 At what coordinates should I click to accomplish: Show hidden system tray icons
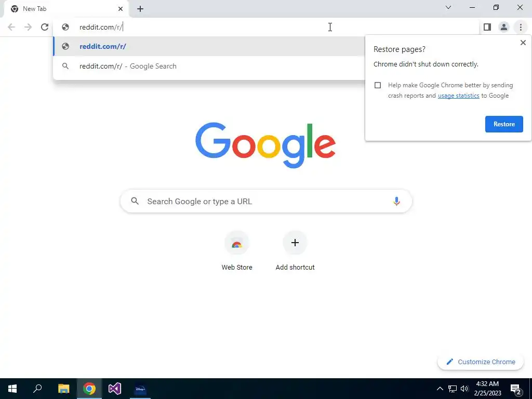tap(440, 389)
